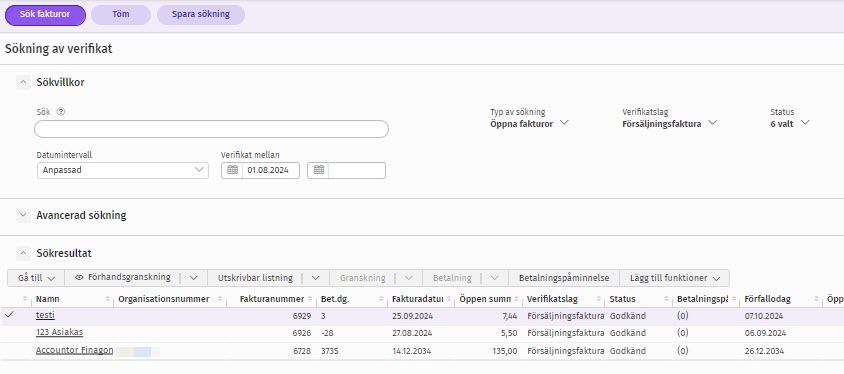
Task: Click due date 07.10.2024 cell
Action: 764,316
